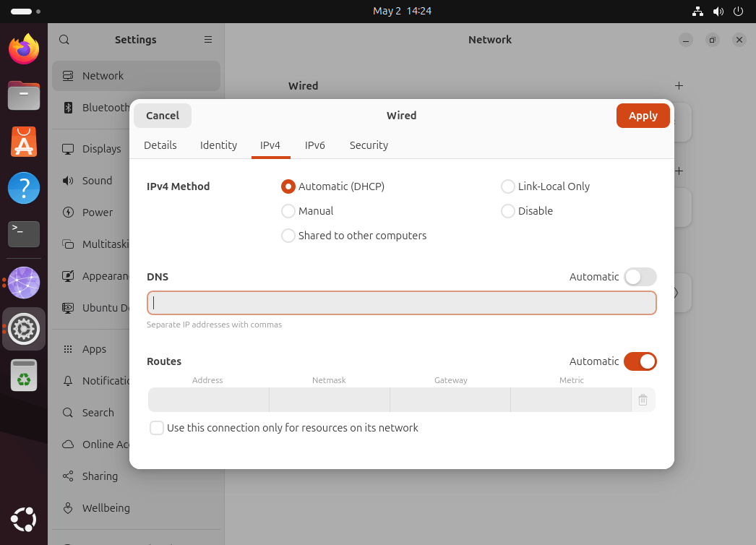Click into the DNS address field
The width and height of the screenshot is (756, 545).
click(402, 303)
